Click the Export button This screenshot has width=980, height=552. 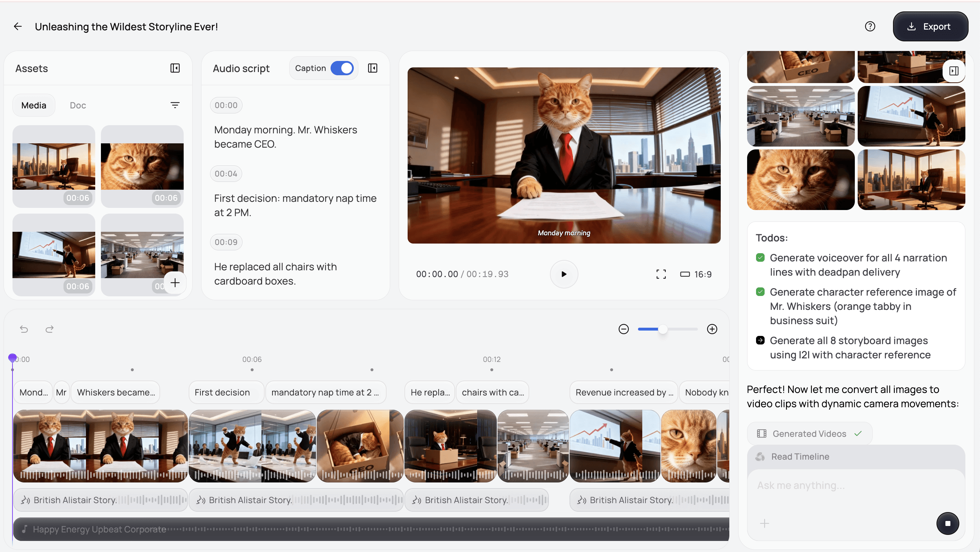pyautogui.click(x=930, y=26)
